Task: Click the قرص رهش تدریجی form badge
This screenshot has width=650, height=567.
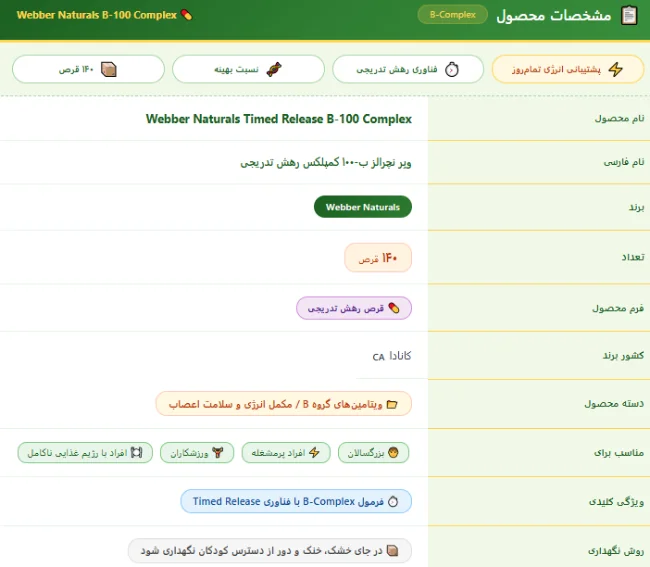Action: pos(354,308)
